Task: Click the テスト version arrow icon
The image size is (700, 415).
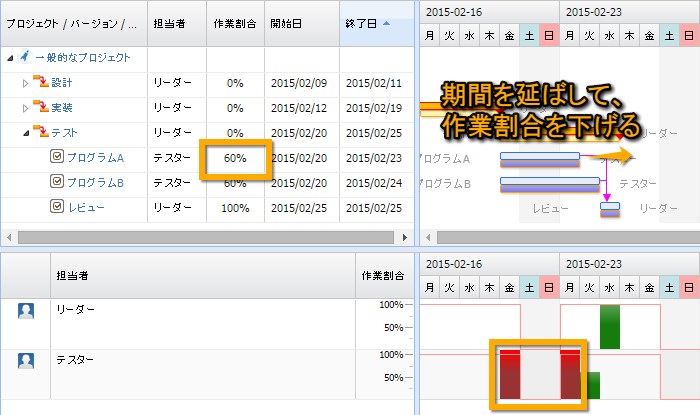Action: pyautogui.click(x=41, y=132)
